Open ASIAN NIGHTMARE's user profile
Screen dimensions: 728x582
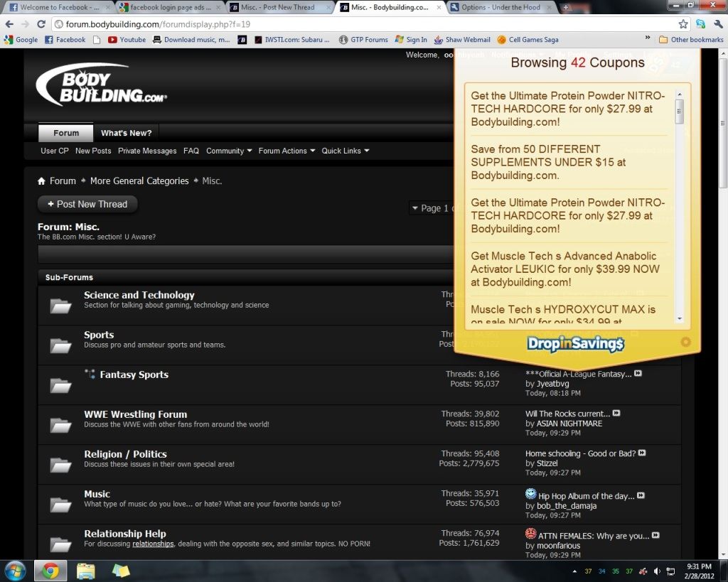569,424
